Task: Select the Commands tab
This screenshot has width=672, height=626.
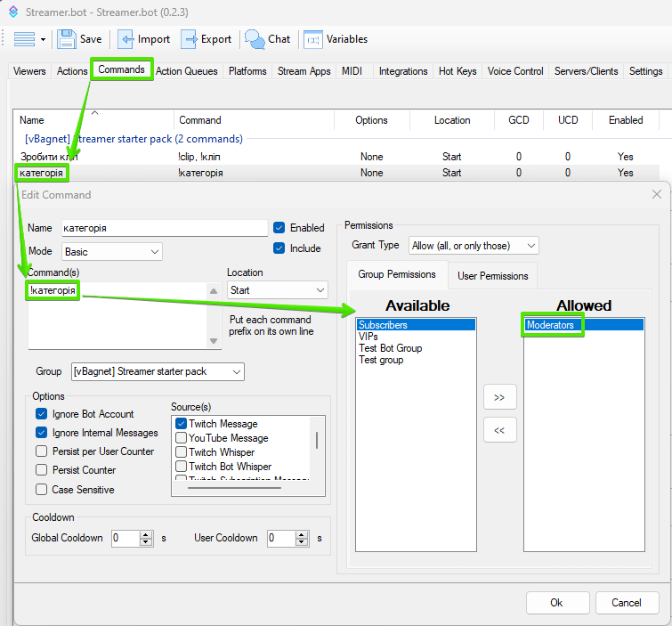Action: pos(122,69)
